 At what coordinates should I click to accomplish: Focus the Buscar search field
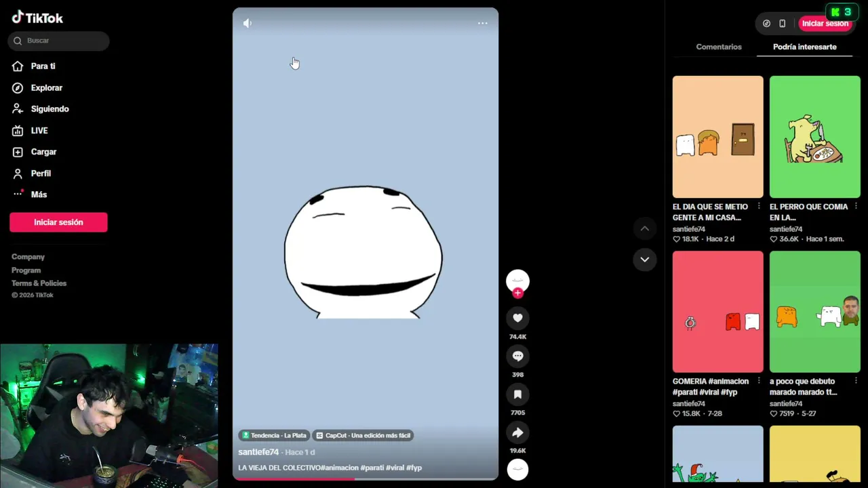[58, 41]
